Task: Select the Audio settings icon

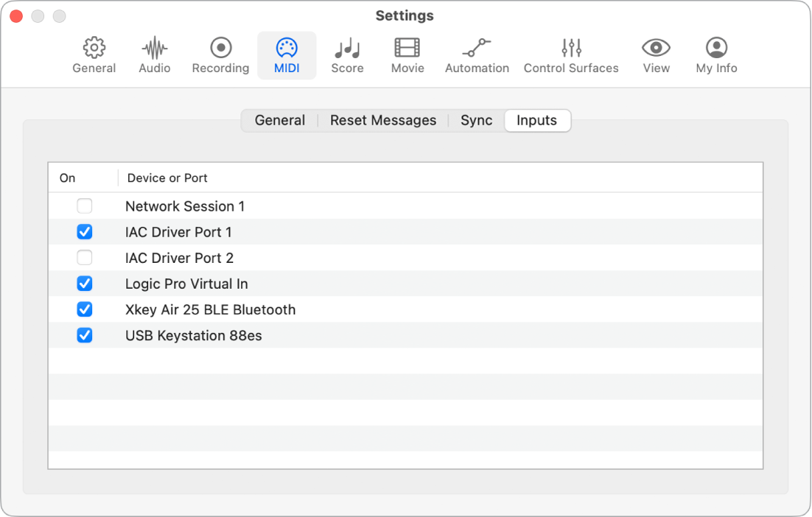Action: click(x=154, y=54)
